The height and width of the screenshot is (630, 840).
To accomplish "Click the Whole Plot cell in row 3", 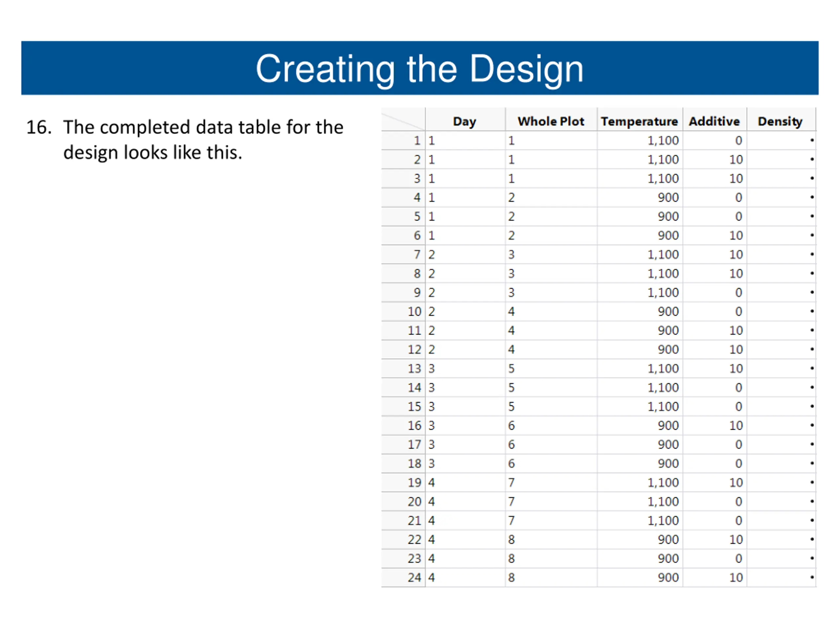I will click(x=551, y=178).
